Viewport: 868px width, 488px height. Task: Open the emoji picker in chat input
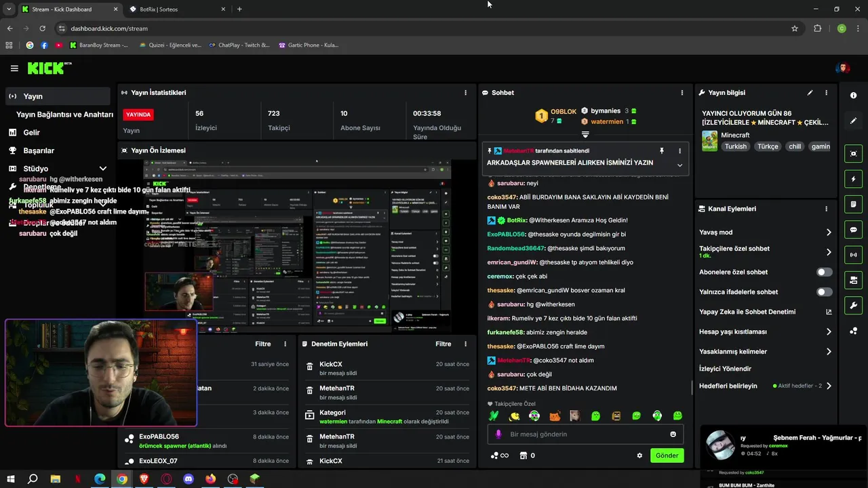(673, 434)
